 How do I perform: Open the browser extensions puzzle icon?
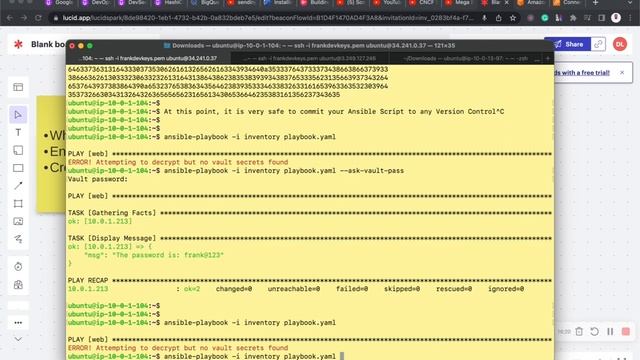(573, 18)
